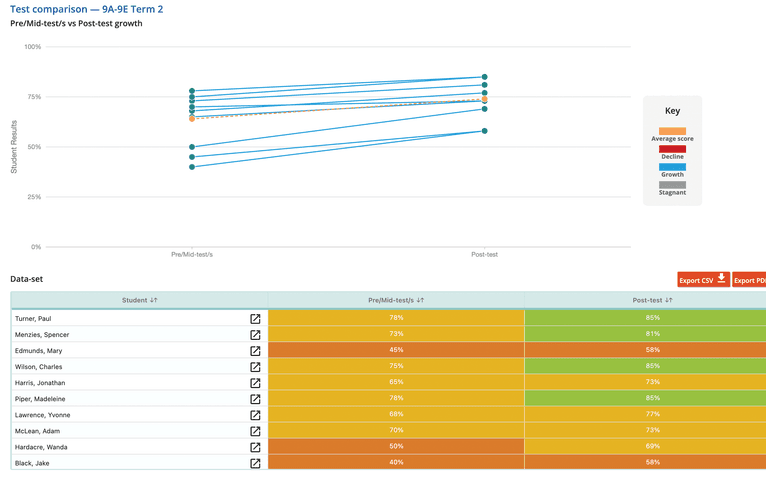Select Turner, Paul's name cell
The height and width of the screenshot is (478, 766).
139,318
